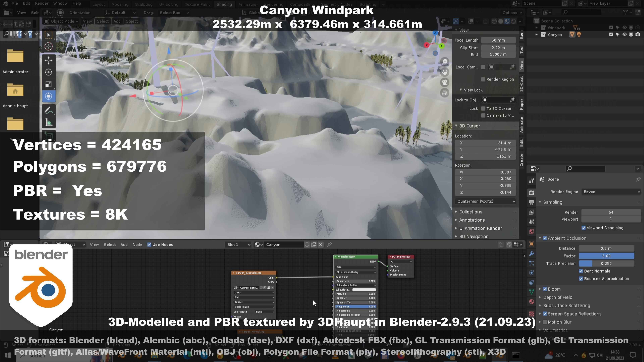Adjust the Trace Precision slider
This screenshot has height=362, width=644.
click(x=606, y=264)
